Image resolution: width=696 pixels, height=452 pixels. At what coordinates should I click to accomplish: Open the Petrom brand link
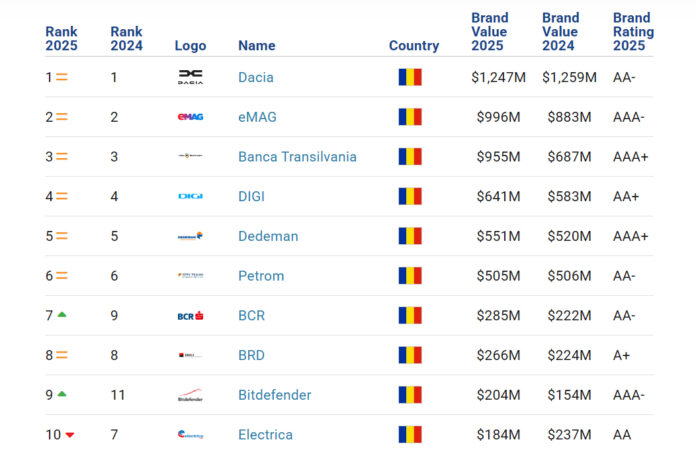pyautogui.click(x=261, y=276)
